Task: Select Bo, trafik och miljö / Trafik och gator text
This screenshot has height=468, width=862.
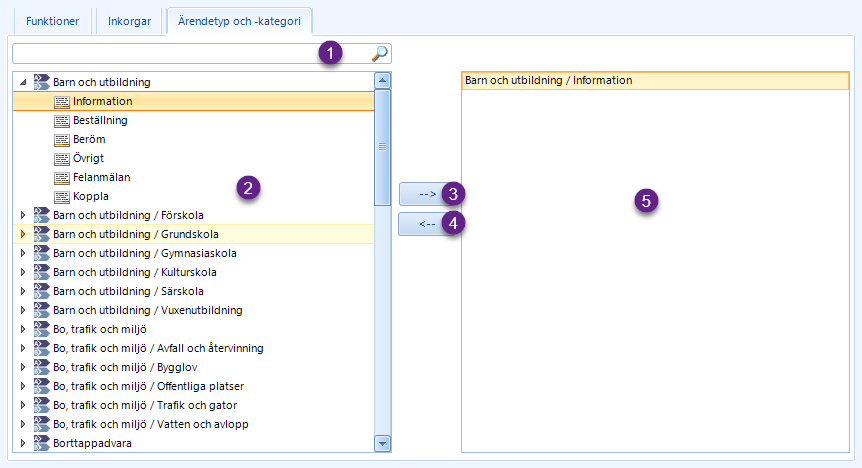Action: tap(145, 405)
